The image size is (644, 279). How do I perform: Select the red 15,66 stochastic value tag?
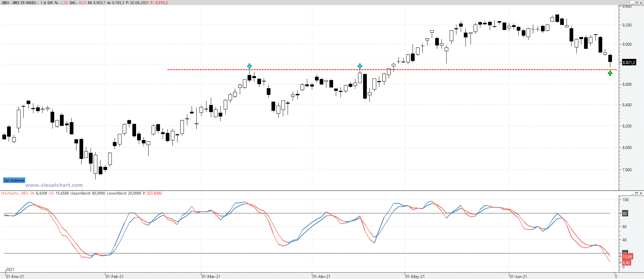pyautogui.click(x=627, y=256)
